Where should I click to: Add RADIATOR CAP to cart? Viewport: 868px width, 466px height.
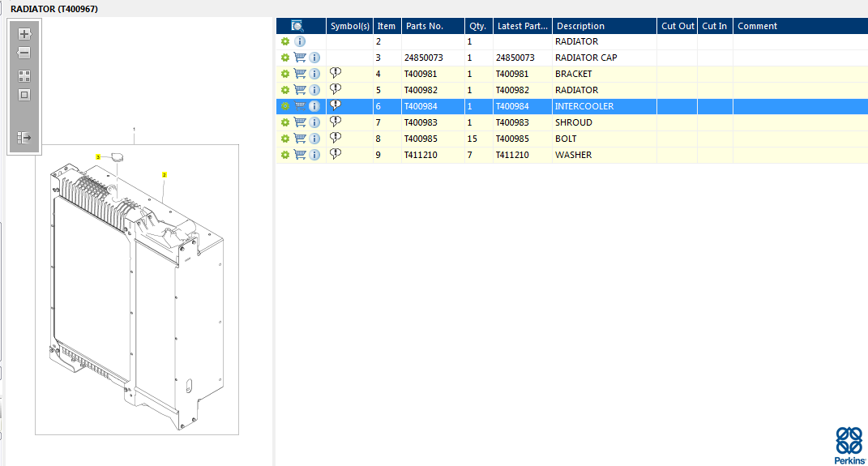click(x=300, y=57)
